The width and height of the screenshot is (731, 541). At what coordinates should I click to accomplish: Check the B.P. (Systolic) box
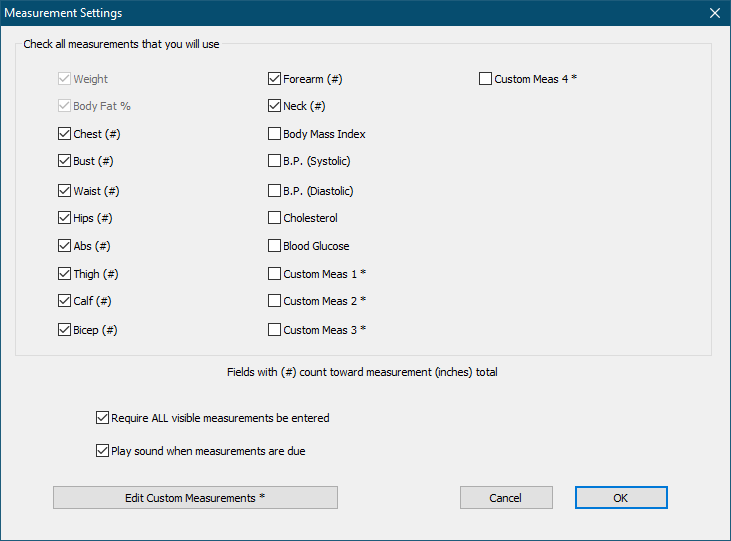275,161
